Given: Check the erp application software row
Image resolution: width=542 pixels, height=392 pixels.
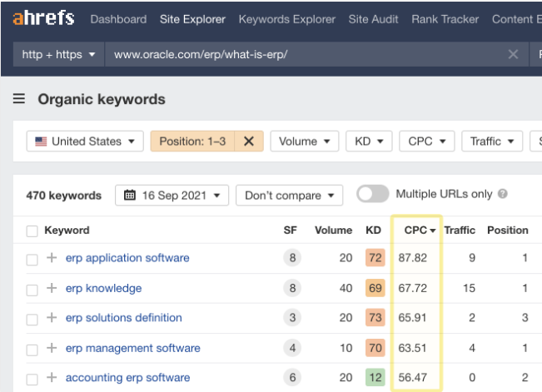Looking at the screenshot, I should [32, 260].
